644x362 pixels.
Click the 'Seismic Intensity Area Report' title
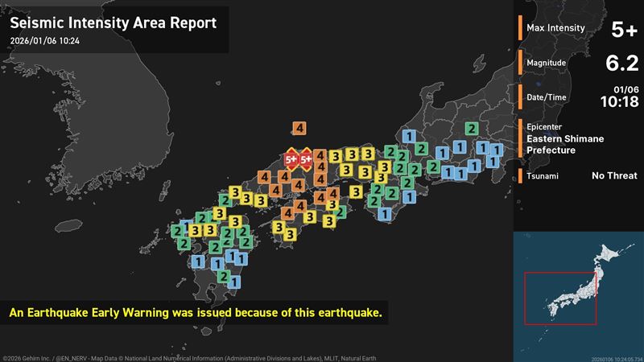[x=114, y=23]
